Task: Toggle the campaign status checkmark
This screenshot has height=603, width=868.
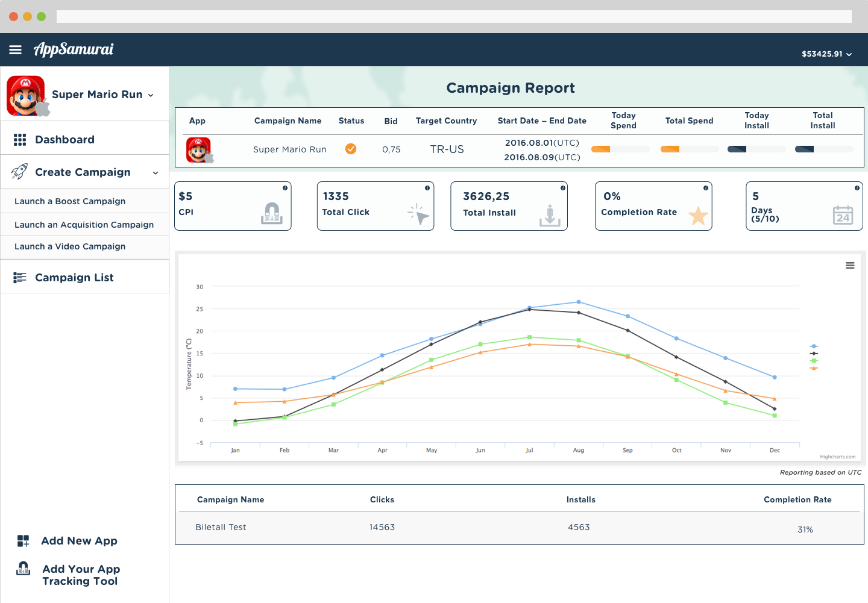Action: click(x=350, y=149)
